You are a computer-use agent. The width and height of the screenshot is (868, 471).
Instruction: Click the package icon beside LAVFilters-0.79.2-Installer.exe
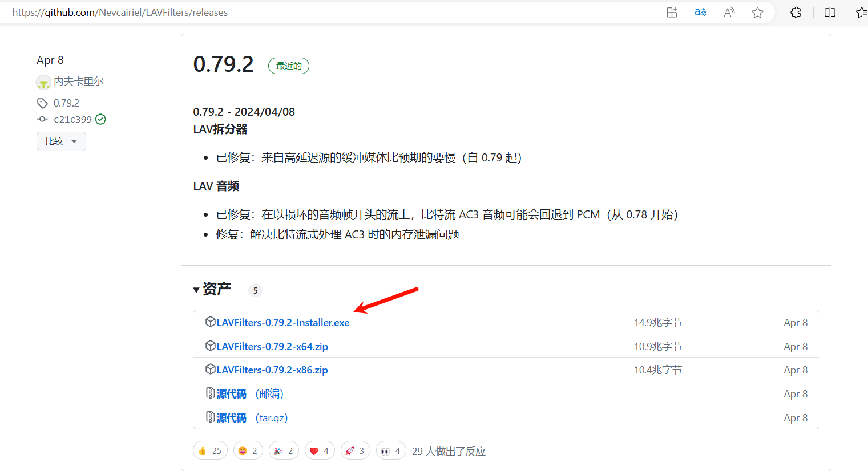click(210, 322)
